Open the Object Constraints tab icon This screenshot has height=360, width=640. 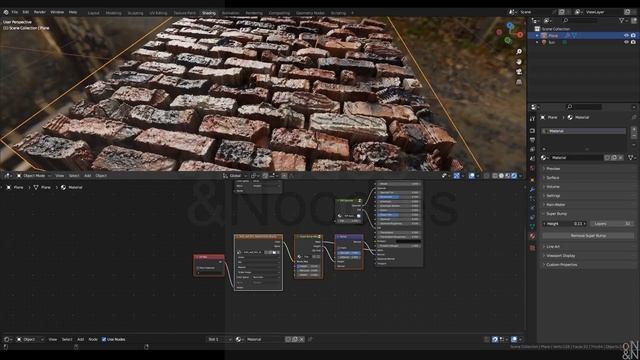coord(532,218)
